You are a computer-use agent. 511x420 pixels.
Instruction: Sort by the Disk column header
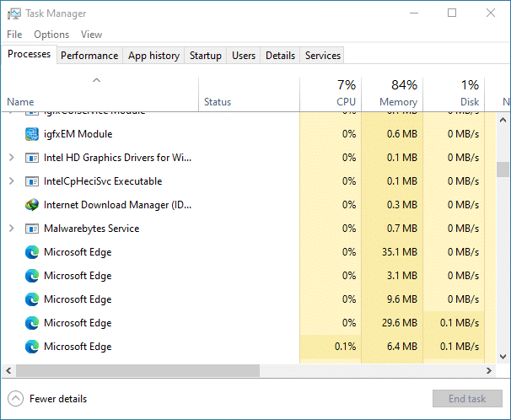(x=454, y=94)
